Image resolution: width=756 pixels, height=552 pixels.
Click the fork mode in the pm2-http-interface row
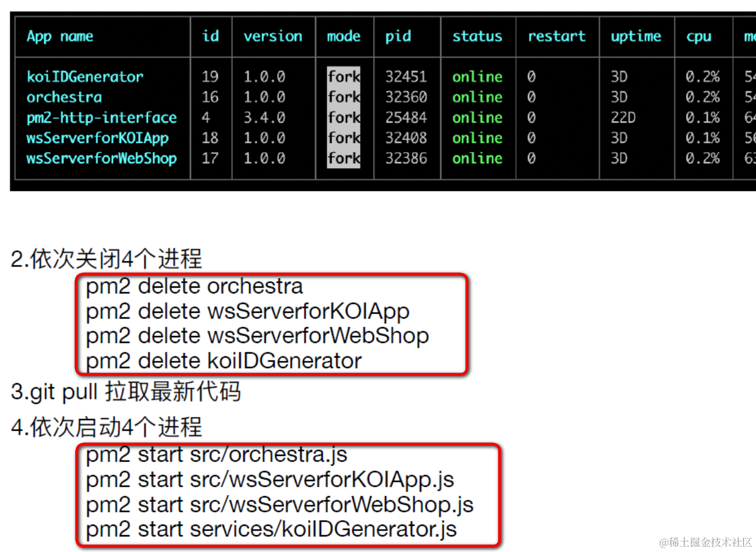pyautogui.click(x=344, y=118)
